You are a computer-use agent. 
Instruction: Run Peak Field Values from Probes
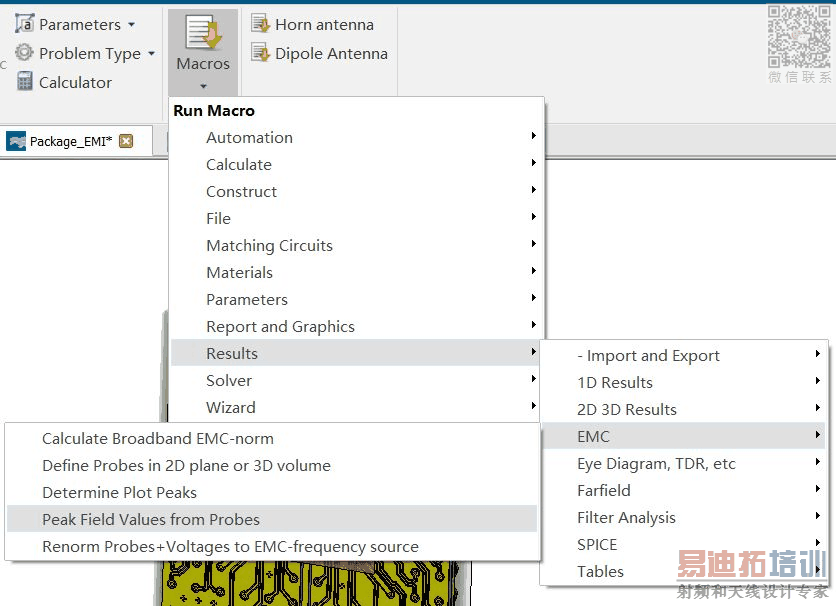point(272,520)
